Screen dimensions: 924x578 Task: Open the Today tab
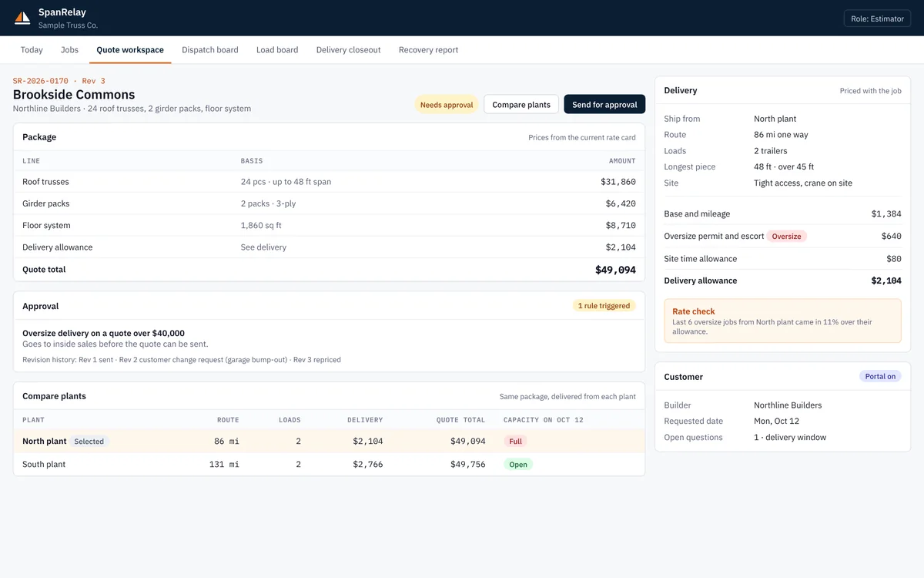pos(32,50)
